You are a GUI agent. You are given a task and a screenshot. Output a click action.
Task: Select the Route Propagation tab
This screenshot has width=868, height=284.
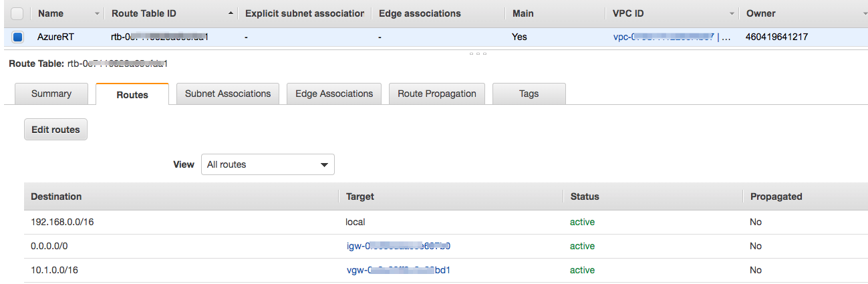437,94
